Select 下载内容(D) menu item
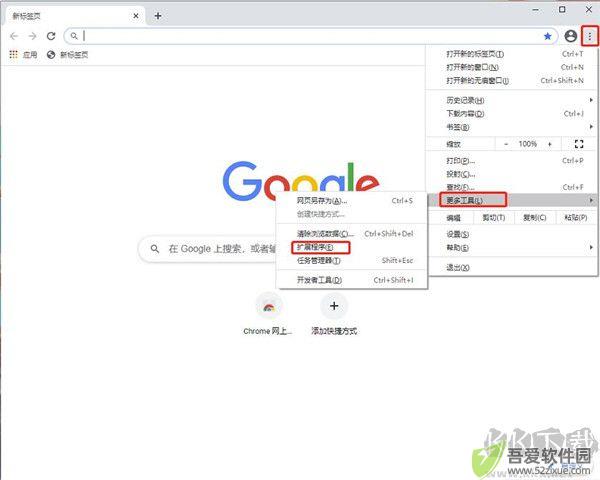Viewport: 600px width, 480px height. pos(512,114)
